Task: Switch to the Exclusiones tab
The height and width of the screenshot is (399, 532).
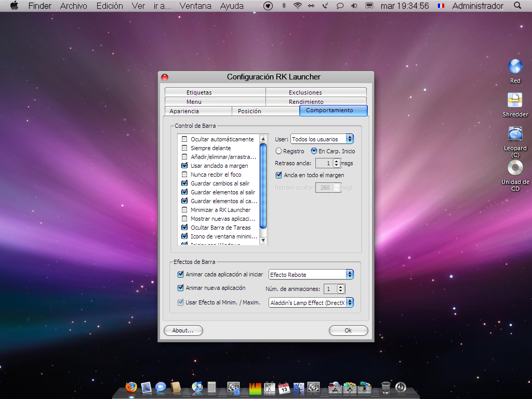Action: click(x=316, y=92)
